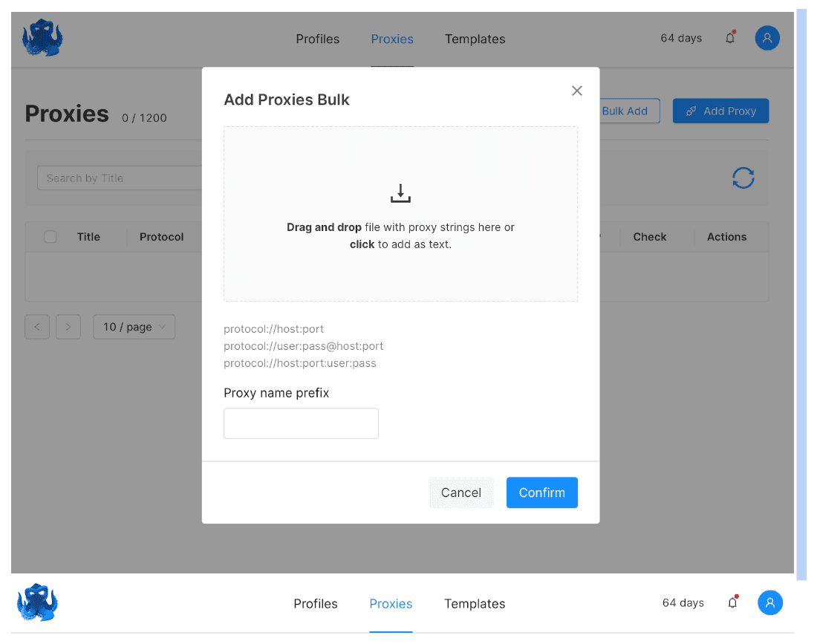Close the Add Proxies Bulk dialog
Image resolution: width=817 pixels, height=644 pixels.
(x=576, y=91)
